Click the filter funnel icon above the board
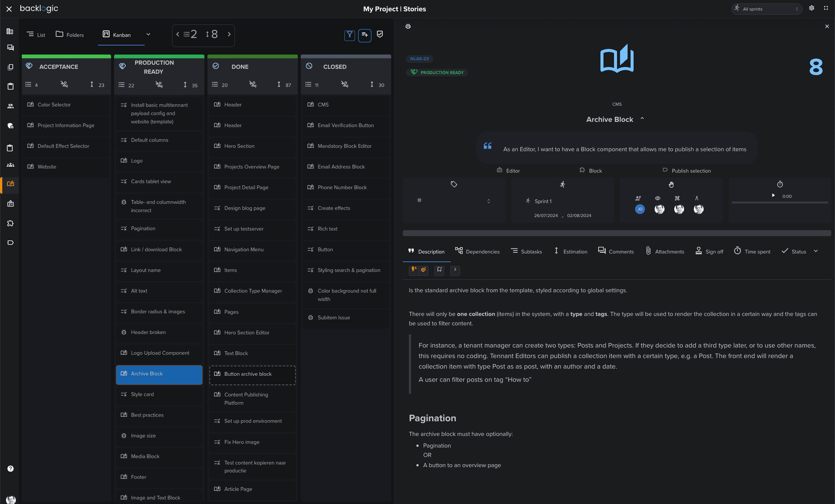This screenshot has width=835, height=504. pyautogui.click(x=350, y=35)
